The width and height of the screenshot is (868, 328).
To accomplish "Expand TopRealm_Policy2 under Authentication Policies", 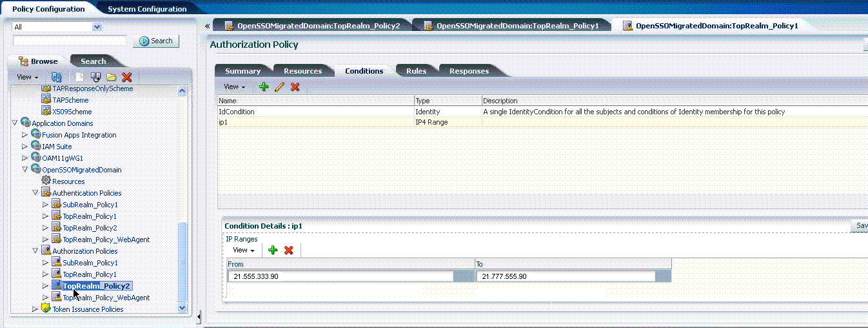I will pyautogui.click(x=45, y=228).
